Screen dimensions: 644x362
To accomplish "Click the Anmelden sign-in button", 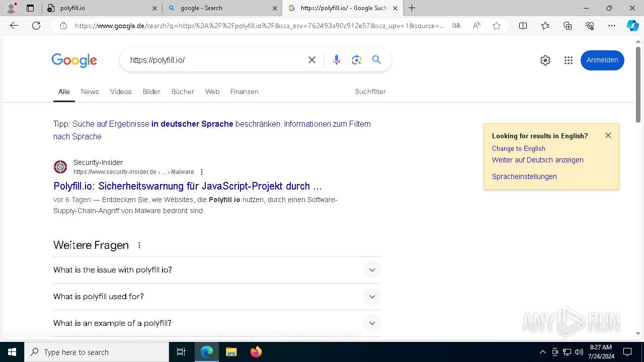I will 602,60.
